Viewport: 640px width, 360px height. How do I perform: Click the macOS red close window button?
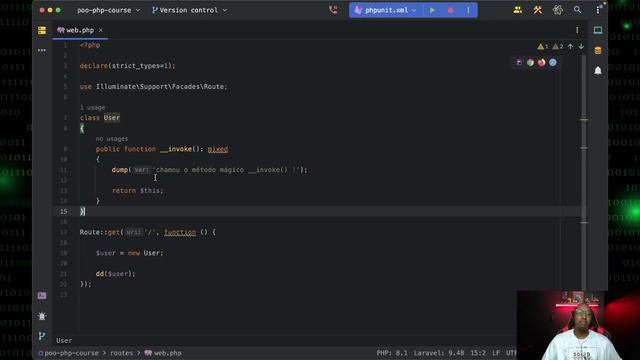pos(42,10)
